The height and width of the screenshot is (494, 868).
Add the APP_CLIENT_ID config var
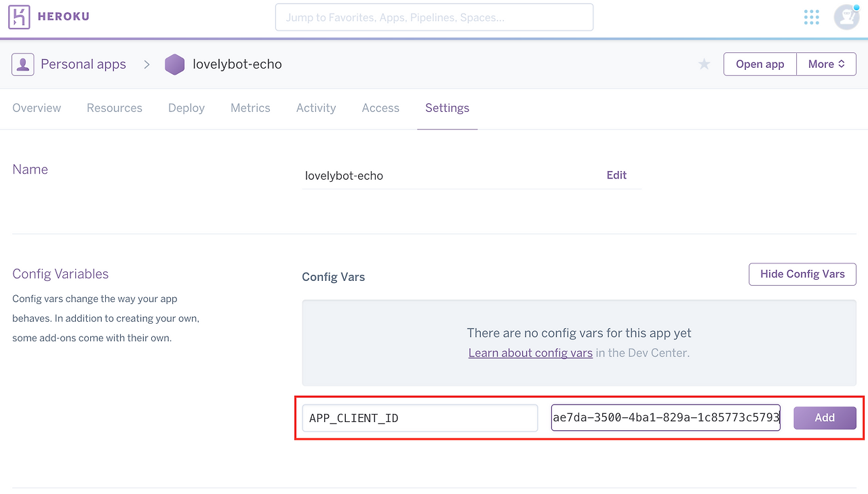pyautogui.click(x=825, y=418)
